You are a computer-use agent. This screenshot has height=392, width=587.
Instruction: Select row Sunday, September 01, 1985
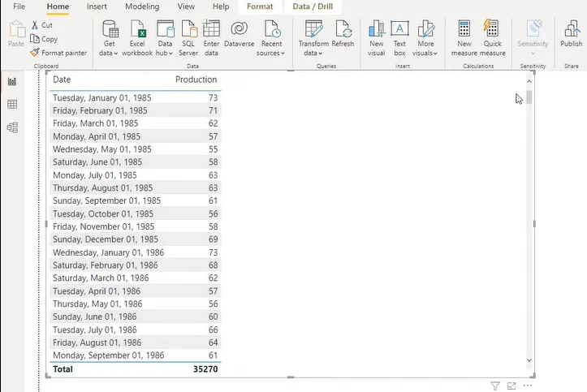(x=135, y=200)
